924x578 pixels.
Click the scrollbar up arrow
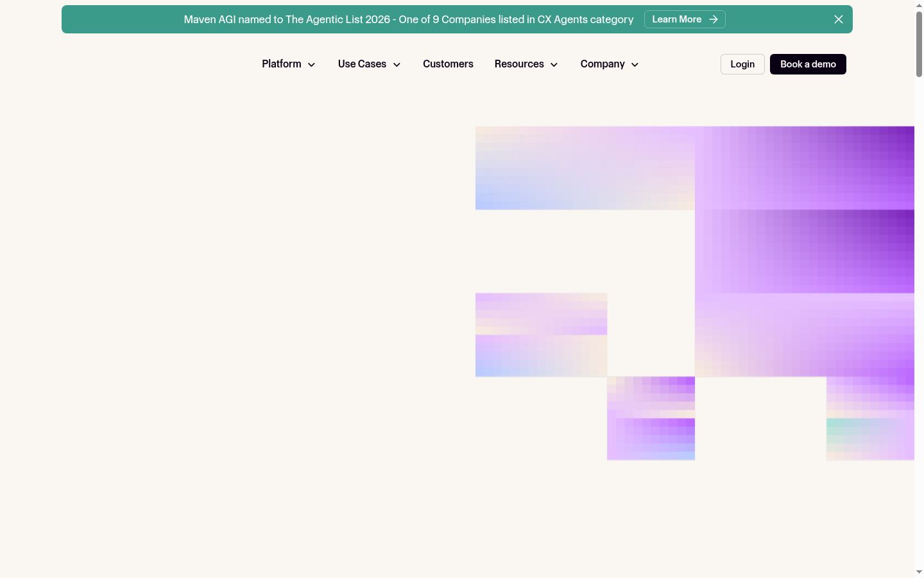click(x=919, y=4)
